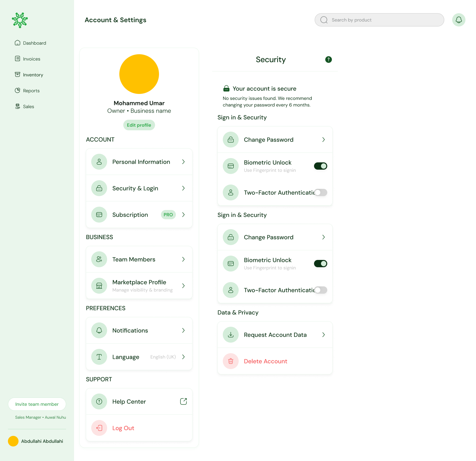Click the Search by product field
The width and height of the screenshot is (476, 461).
(x=379, y=20)
